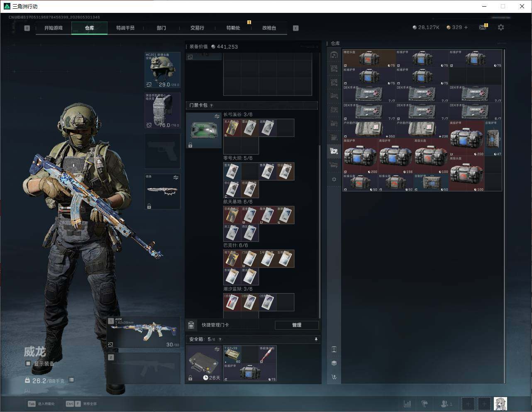
Task: Go to the 部门 tab
Action: pos(161,28)
